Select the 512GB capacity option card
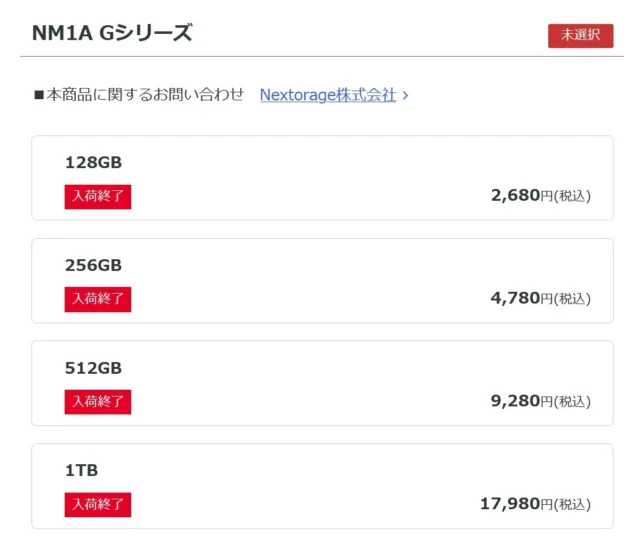This screenshot has height=548, width=640. [x=322, y=383]
